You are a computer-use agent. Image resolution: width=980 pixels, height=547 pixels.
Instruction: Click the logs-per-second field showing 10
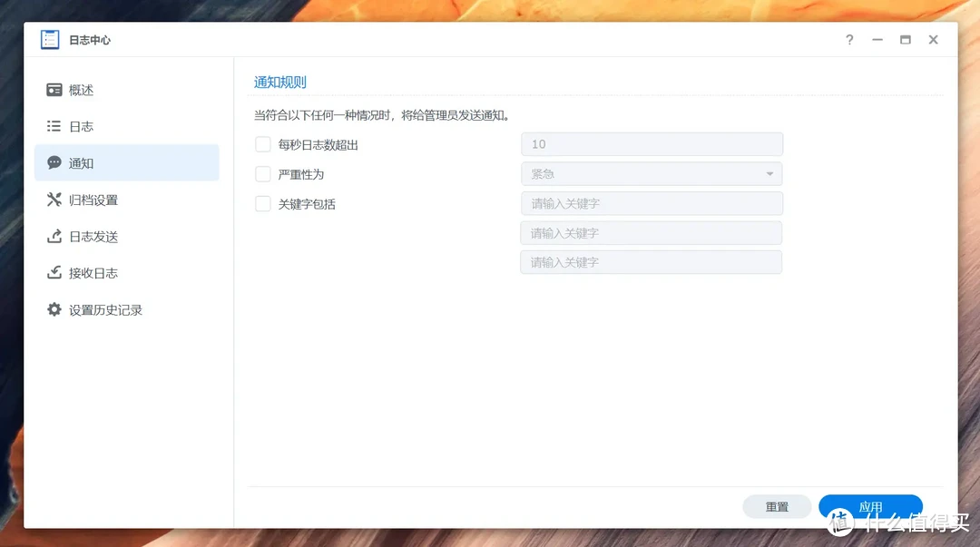click(x=652, y=144)
